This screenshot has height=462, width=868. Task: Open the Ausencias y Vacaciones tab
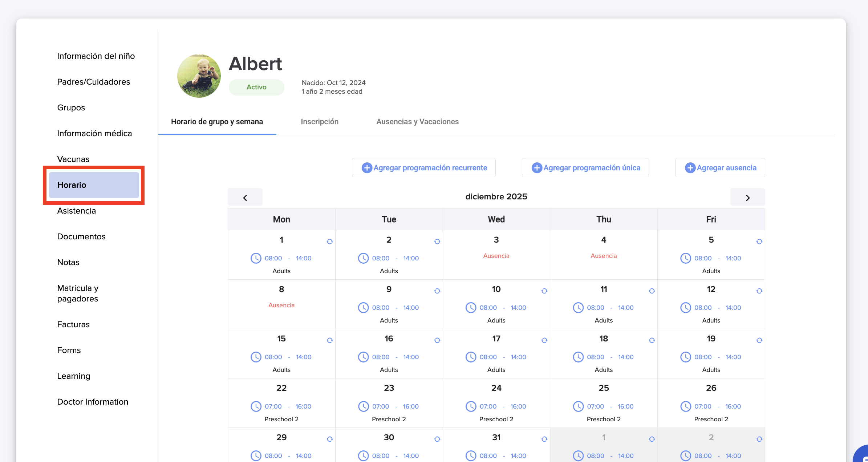pos(417,122)
